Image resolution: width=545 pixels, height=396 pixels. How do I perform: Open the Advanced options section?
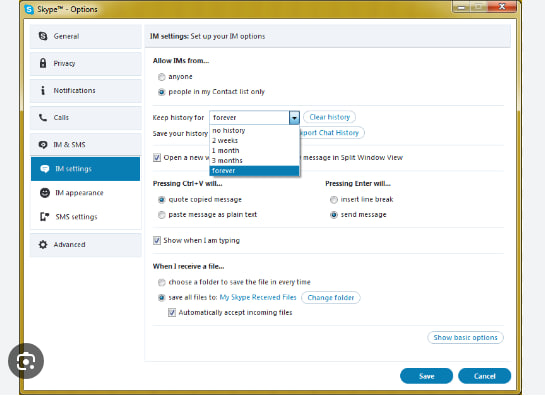click(x=86, y=245)
